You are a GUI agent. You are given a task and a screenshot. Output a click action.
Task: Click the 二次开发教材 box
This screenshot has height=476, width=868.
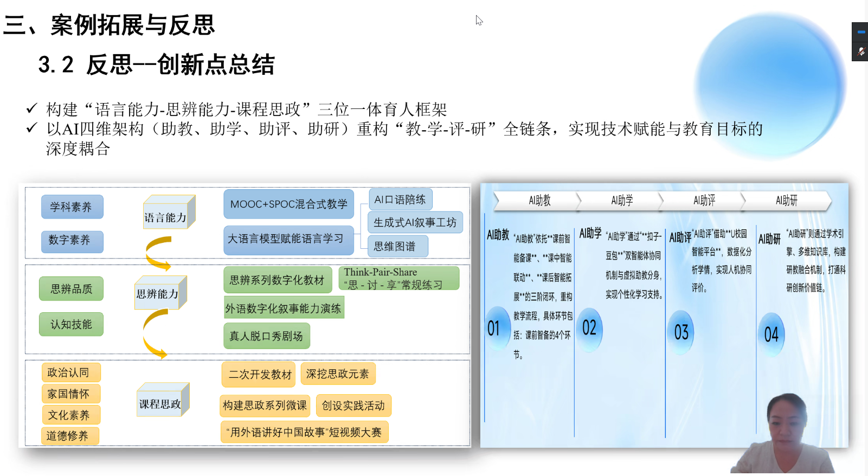[x=259, y=374]
